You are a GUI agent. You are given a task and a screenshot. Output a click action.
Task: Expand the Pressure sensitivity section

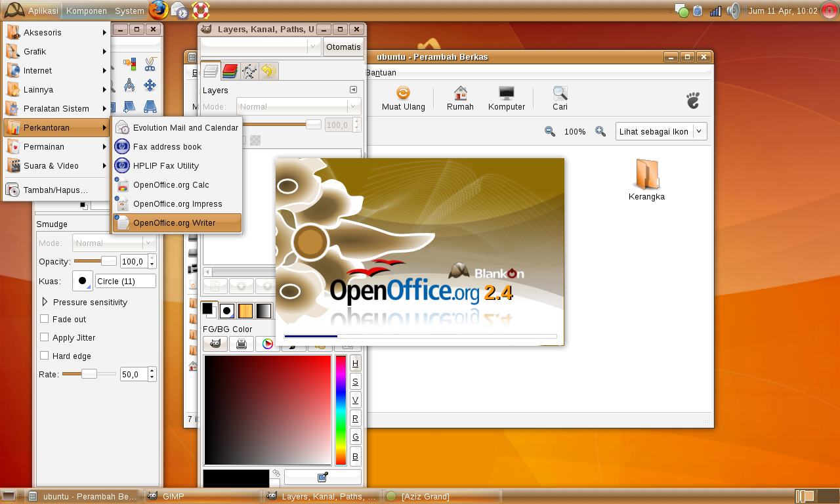pyautogui.click(x=45, y=302)
